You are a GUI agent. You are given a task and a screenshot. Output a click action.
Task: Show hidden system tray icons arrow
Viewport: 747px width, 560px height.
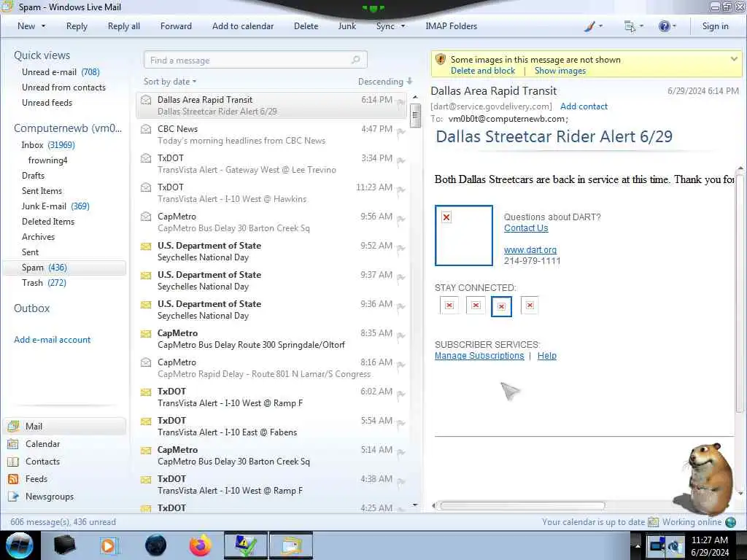(638, 545)
